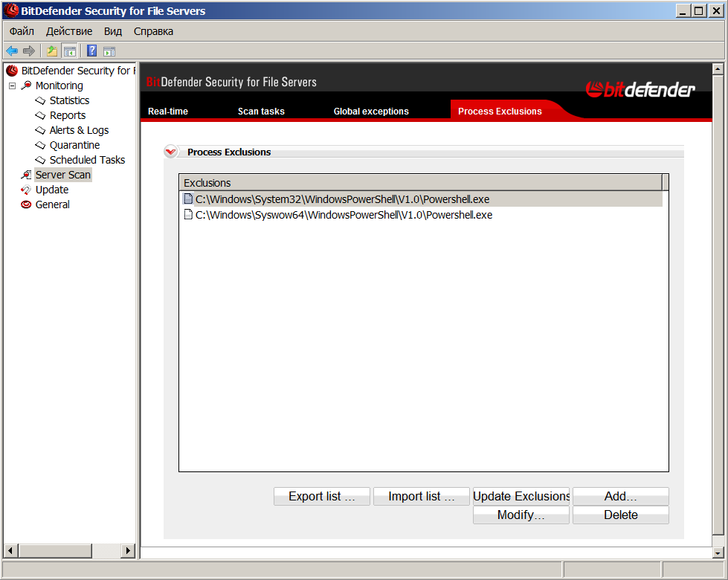Select the Monitoring tree item
Screen dimensions: 728x580
(59, 86)
